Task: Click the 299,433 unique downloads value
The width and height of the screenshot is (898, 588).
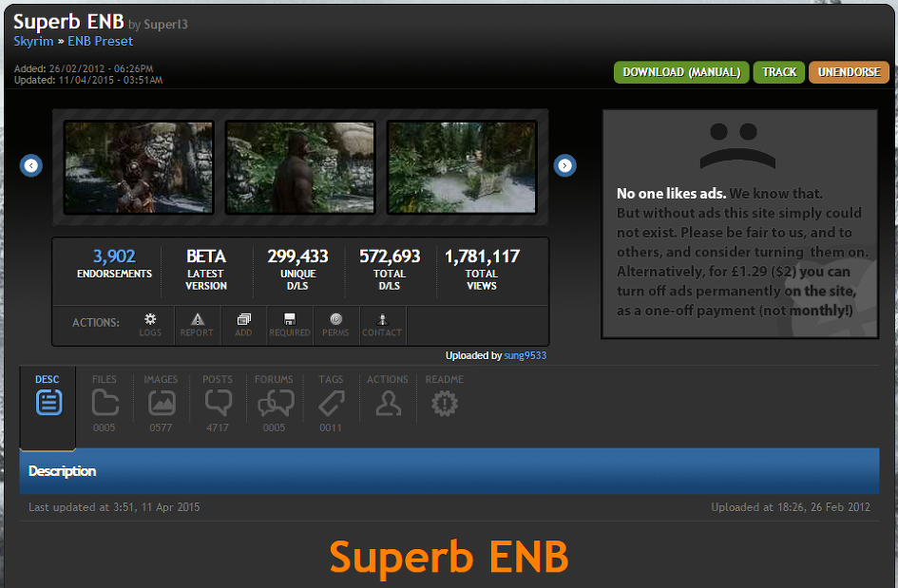Action: [x=297, y=256]
